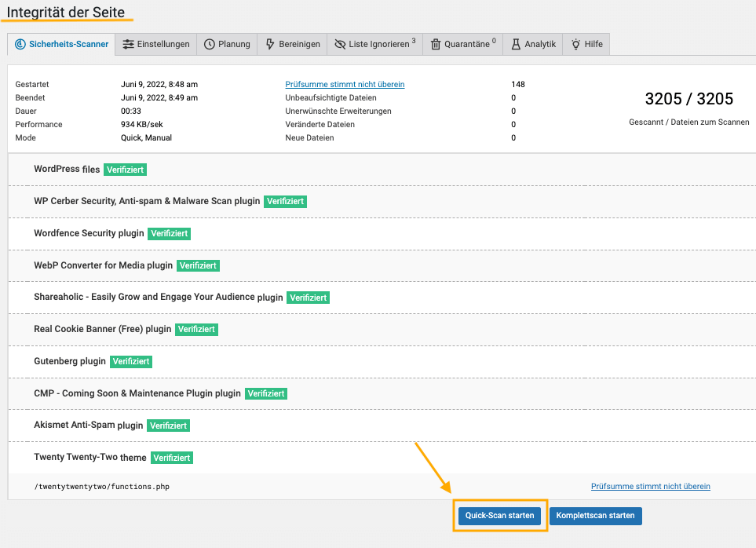
Task: Collapse the Twenty Twenty-Two theme row
Action: point(382,458)
